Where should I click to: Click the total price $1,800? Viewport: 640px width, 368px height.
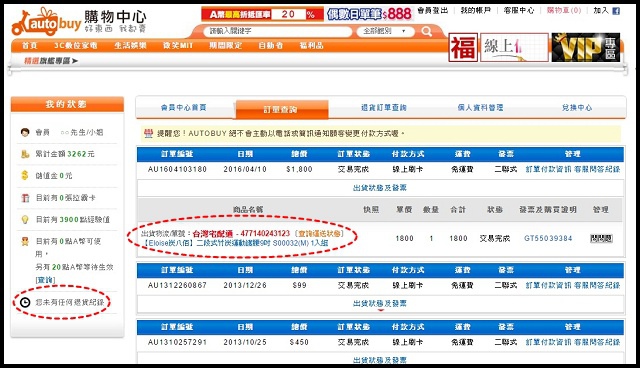(299, 169)
